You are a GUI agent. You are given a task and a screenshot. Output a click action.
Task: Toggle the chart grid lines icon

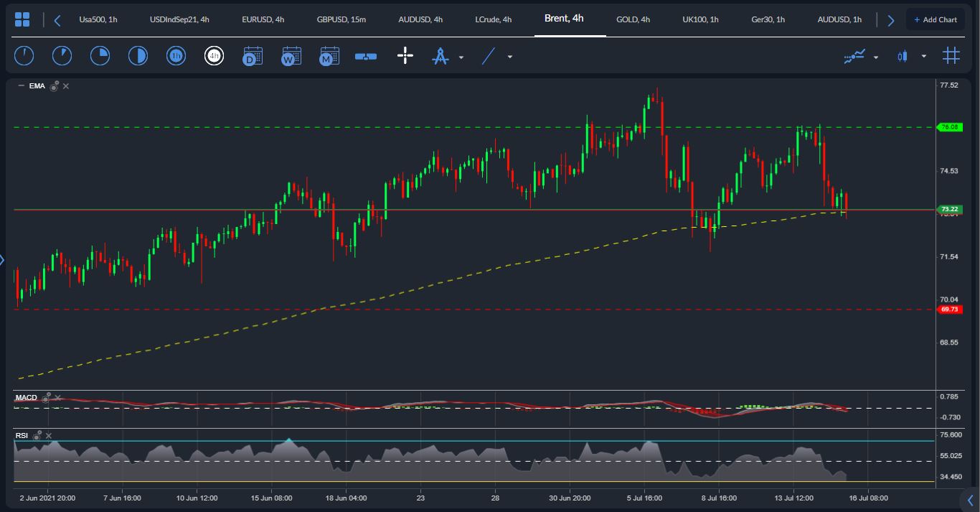coord(951,56)
